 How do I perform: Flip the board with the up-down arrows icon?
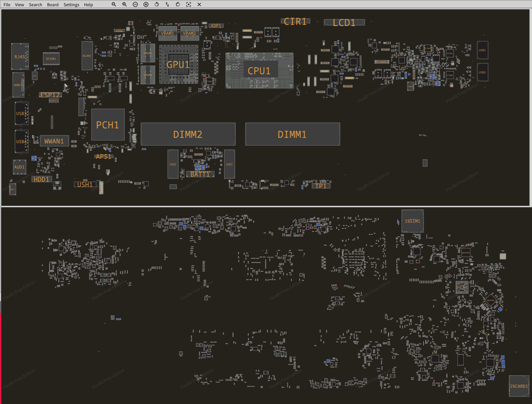tap(167, 4)
